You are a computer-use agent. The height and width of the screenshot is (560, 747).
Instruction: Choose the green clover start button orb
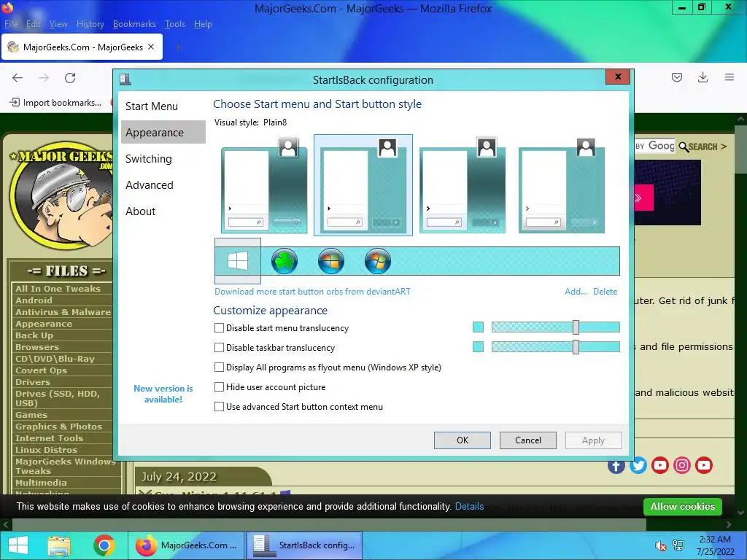coord(285,261)
